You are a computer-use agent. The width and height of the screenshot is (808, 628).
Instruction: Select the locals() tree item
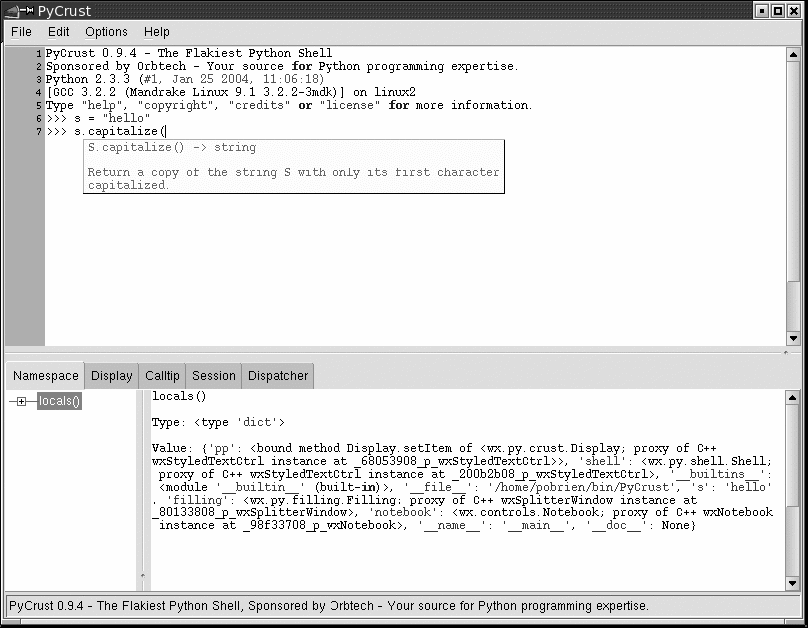click(59, 401)
